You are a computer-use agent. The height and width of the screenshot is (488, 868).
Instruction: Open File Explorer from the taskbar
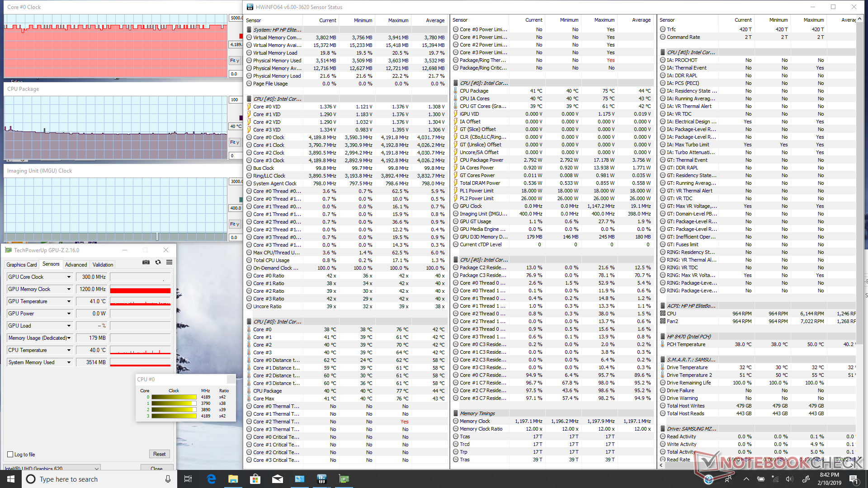click(233, 479)
